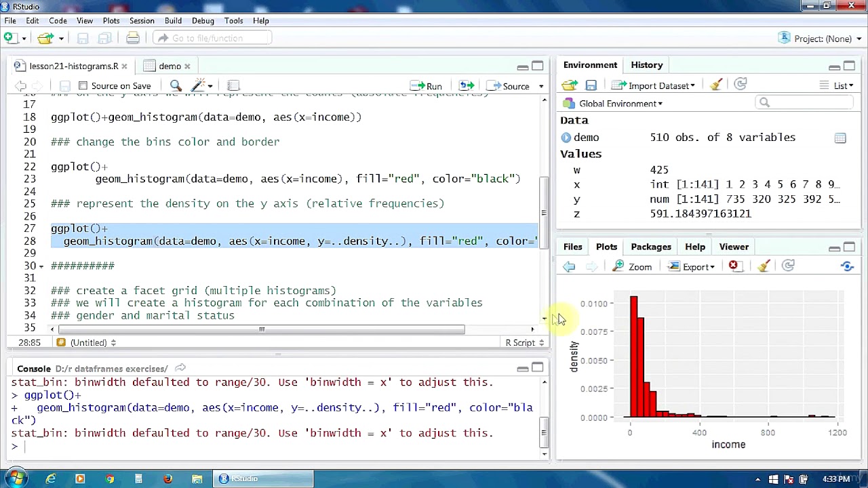Open the Project: (None) menu
This screenshot has width=868, height=488.
(x=820, y=39)
